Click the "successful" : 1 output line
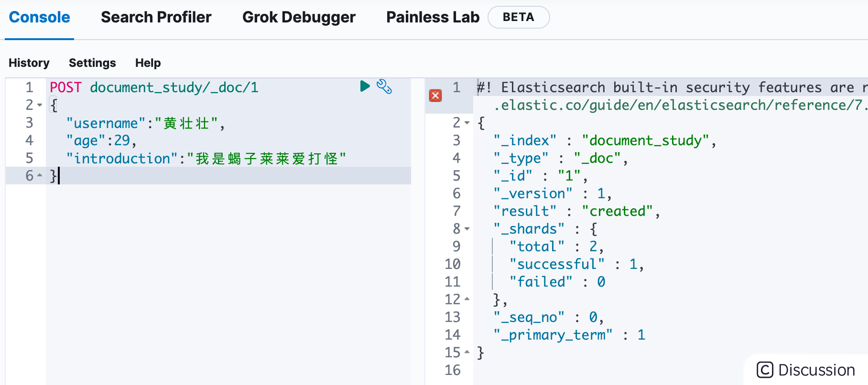Screen dimensions: 868x385 577,264
